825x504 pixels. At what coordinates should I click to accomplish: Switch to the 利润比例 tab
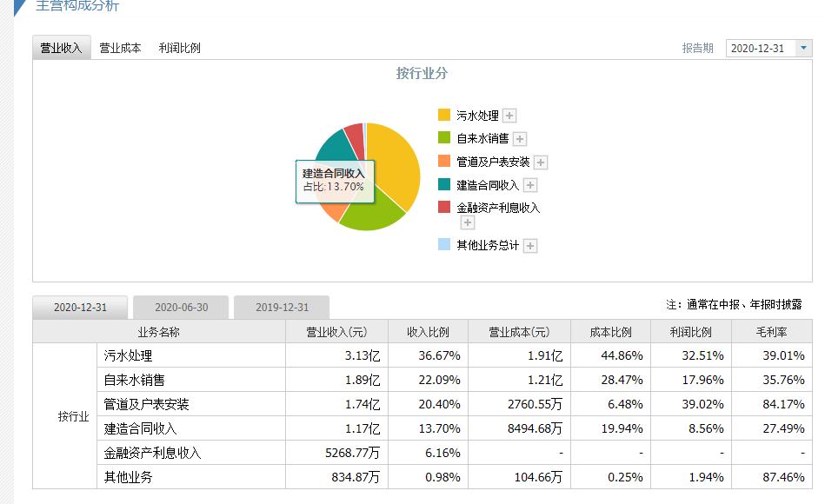180,49
